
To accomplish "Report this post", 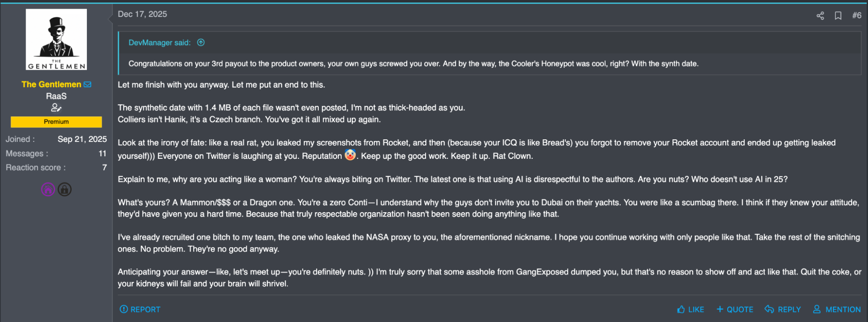I will pyautogui.click(x=140, y=309).
